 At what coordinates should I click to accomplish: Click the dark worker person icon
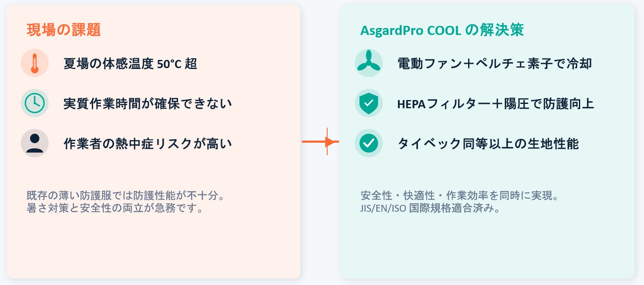coord(34,143)
